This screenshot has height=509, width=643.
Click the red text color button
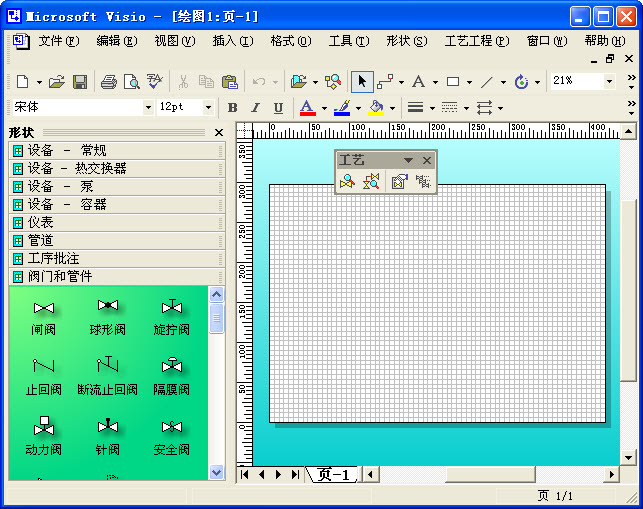(307, 108)
